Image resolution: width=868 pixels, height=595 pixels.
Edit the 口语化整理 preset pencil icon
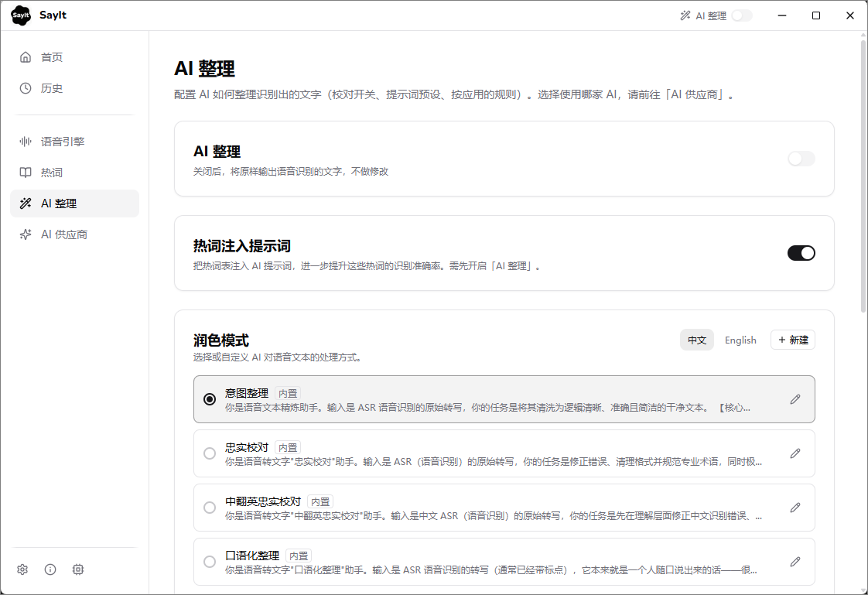[x=795, y=562]
